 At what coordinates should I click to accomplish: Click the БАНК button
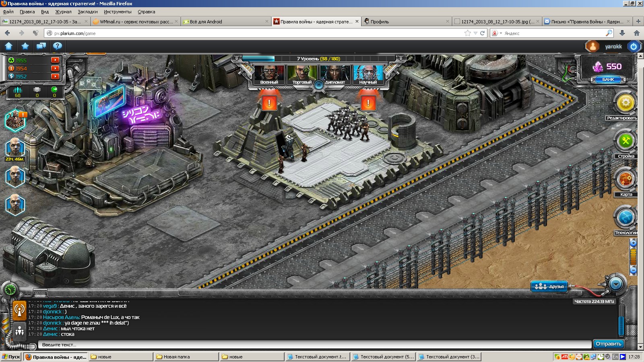[608, 80]
